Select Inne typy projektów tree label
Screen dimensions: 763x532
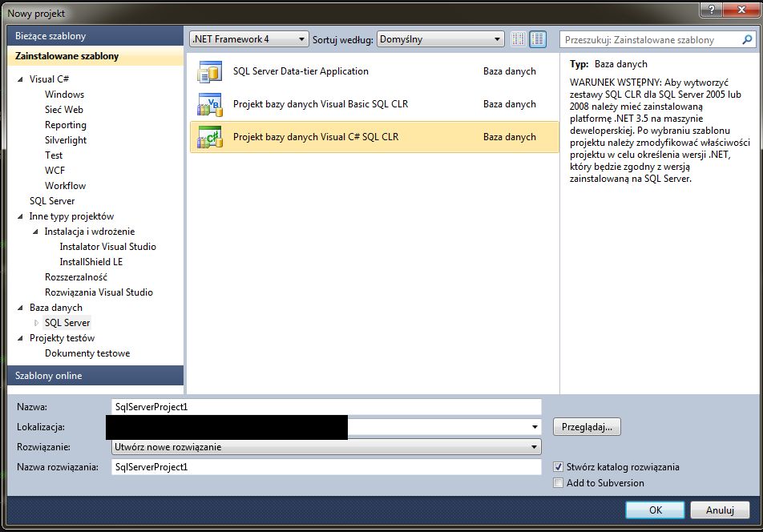71,216
